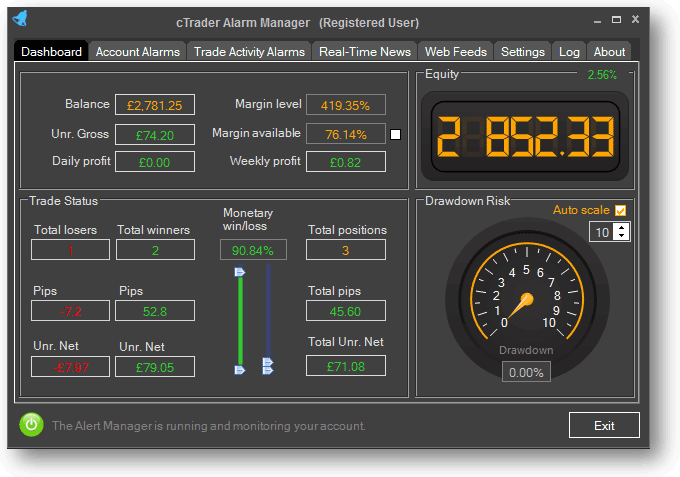Screen dimensions: 680x477
Task: Tick the checkbox beside Margin available
Action: point(396,134)
